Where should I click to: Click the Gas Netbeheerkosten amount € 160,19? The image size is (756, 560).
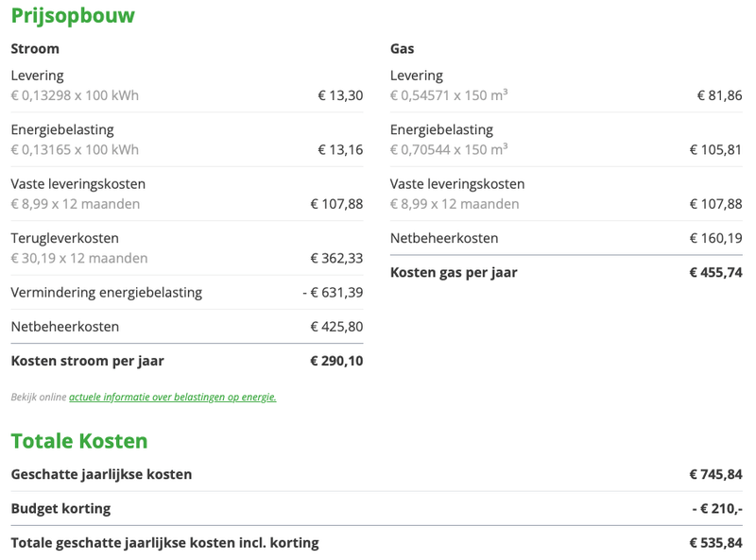click(715, 238)
